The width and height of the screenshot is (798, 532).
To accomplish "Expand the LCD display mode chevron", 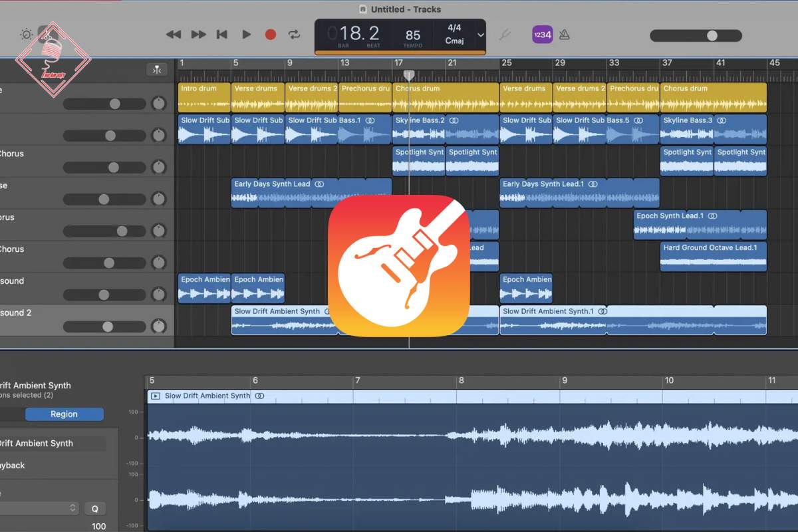I will pos(481,35).
